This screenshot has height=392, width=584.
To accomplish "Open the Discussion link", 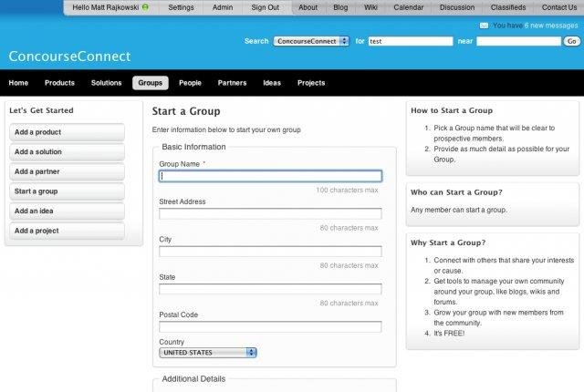I will point(457,7).
